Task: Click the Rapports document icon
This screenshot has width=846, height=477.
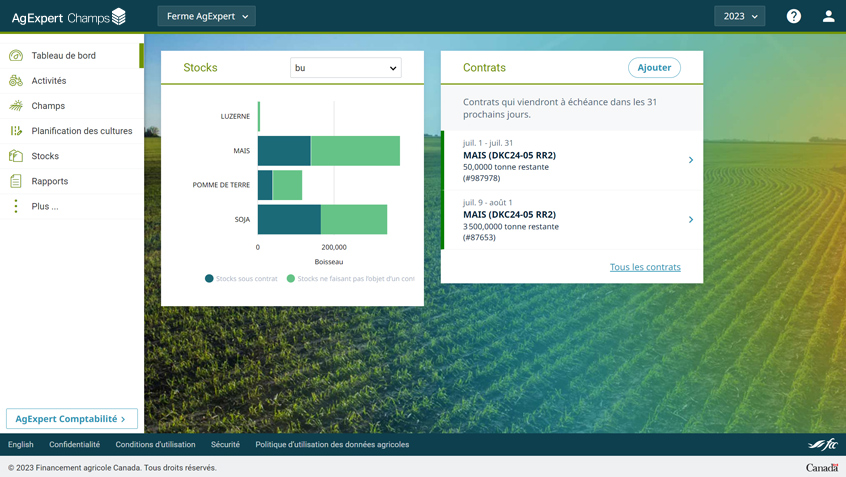Action: [x=16, y=181]
